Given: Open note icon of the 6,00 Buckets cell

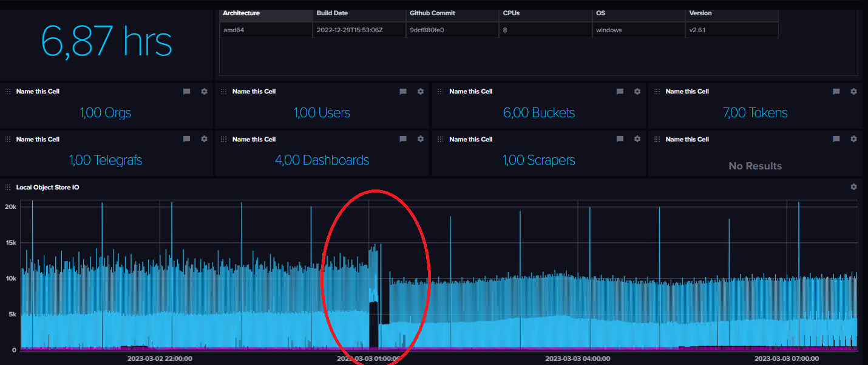Looking at the screenshot, I should (x=620, y=92).
